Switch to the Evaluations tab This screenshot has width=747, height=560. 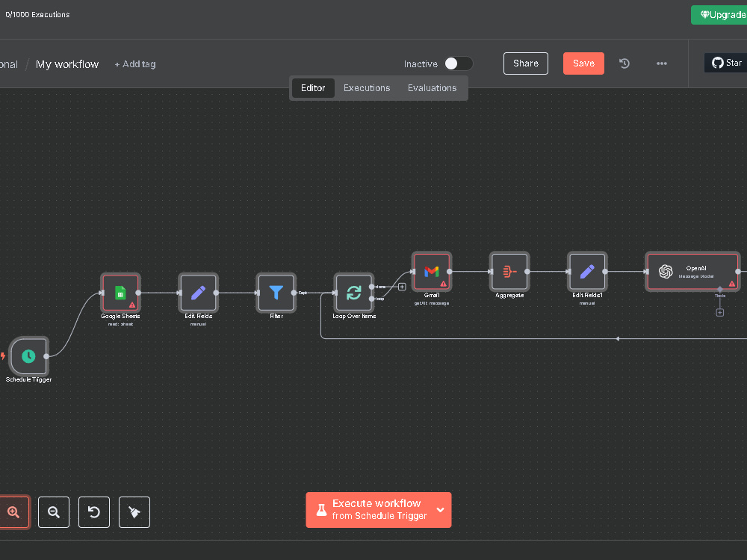click(x=432, y=87)
